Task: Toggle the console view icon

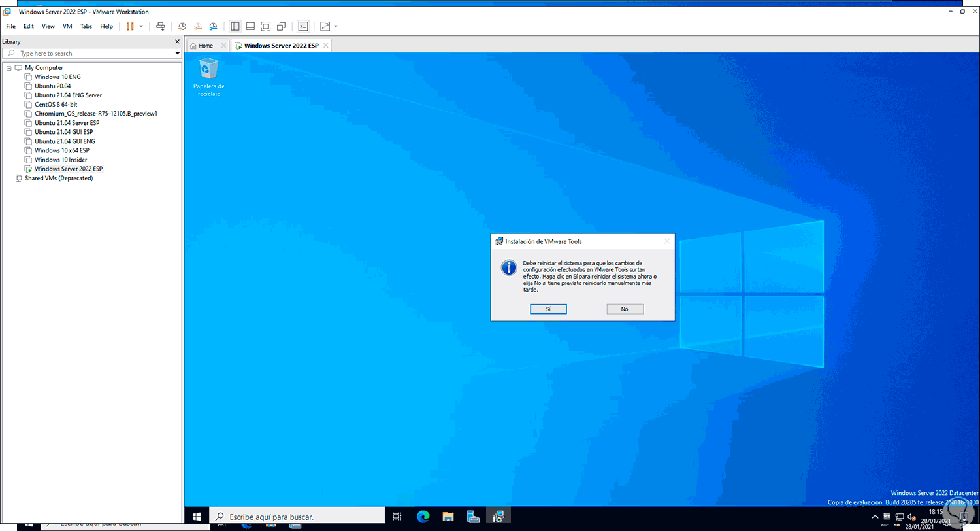Action: point(303,26)
